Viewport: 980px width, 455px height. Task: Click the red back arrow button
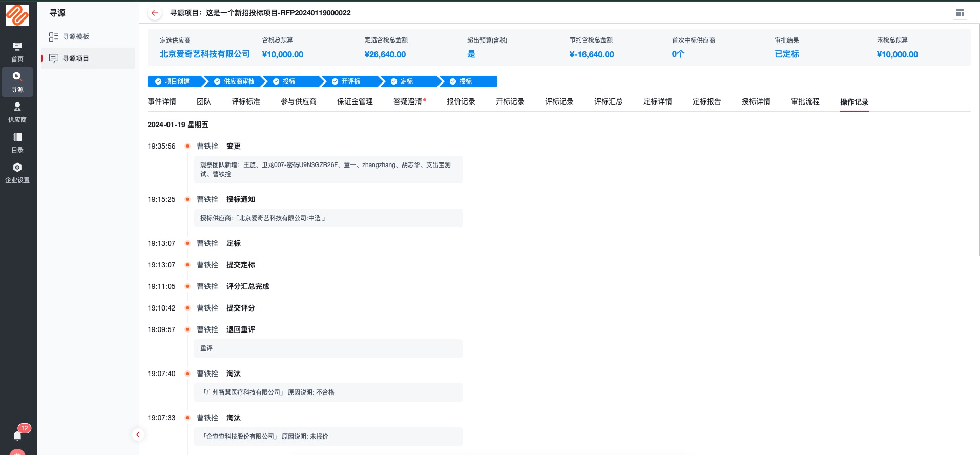[155, 13]
